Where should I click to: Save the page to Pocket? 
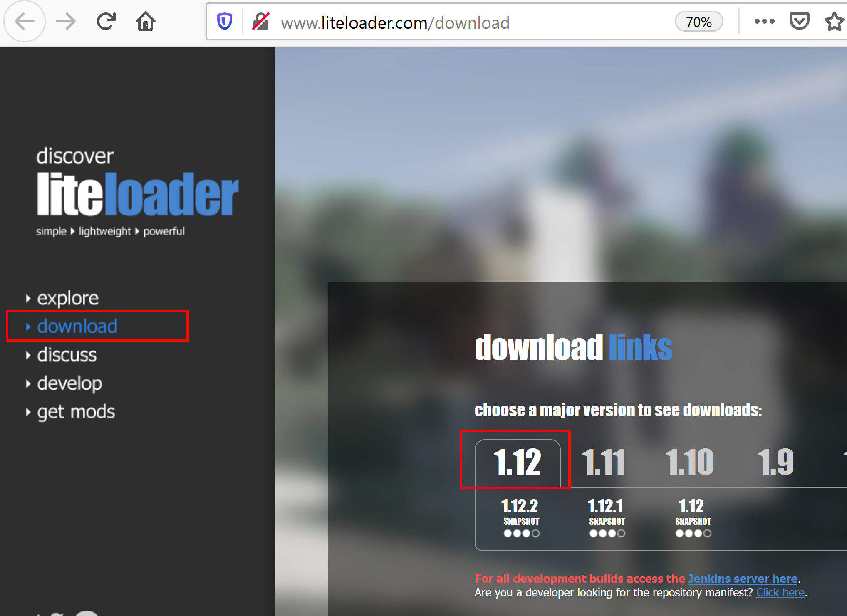800,22
